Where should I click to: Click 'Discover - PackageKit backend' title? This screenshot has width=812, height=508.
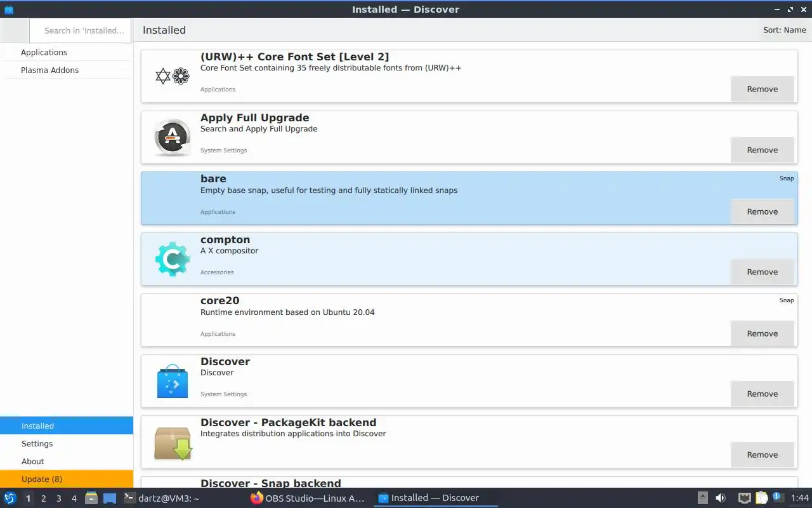pyautogui.click(x=289, y=423)
